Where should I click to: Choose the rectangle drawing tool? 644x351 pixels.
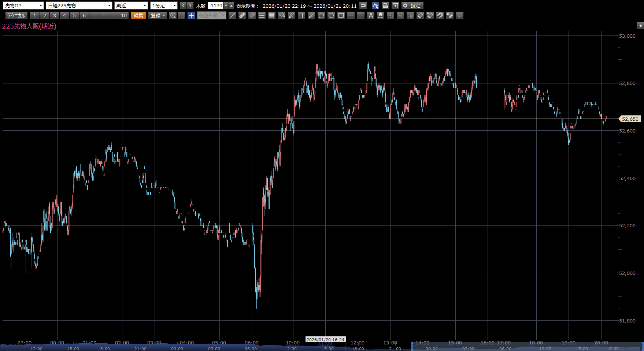point(341,15)
